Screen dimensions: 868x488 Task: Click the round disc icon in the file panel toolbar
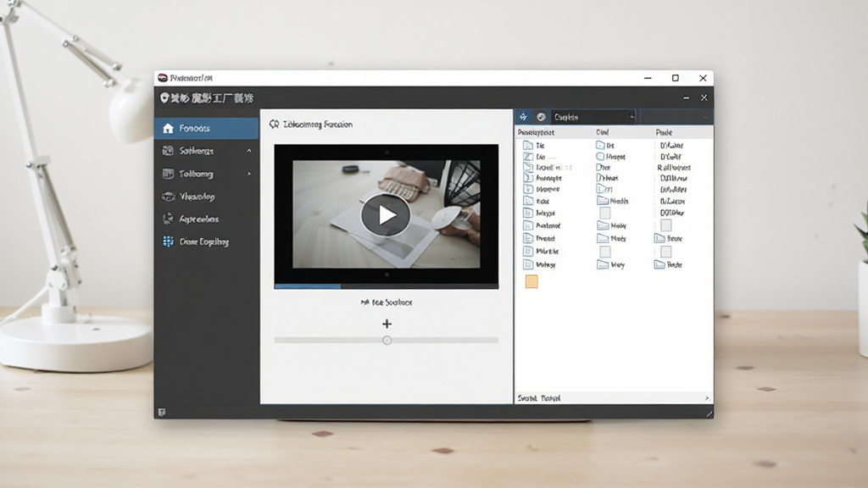pos(541,117)
